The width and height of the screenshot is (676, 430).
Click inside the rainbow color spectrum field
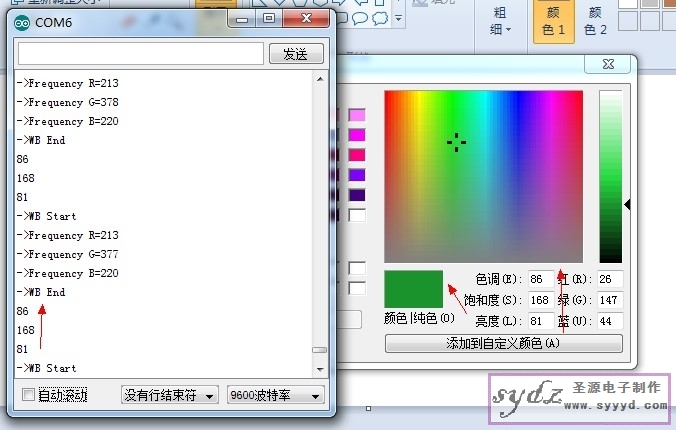tap(483, 176)
